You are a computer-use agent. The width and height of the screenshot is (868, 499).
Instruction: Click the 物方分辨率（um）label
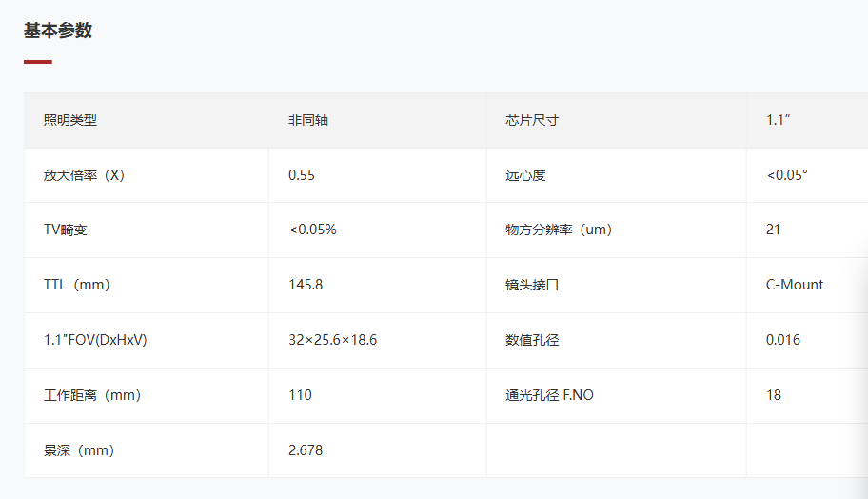559,230
